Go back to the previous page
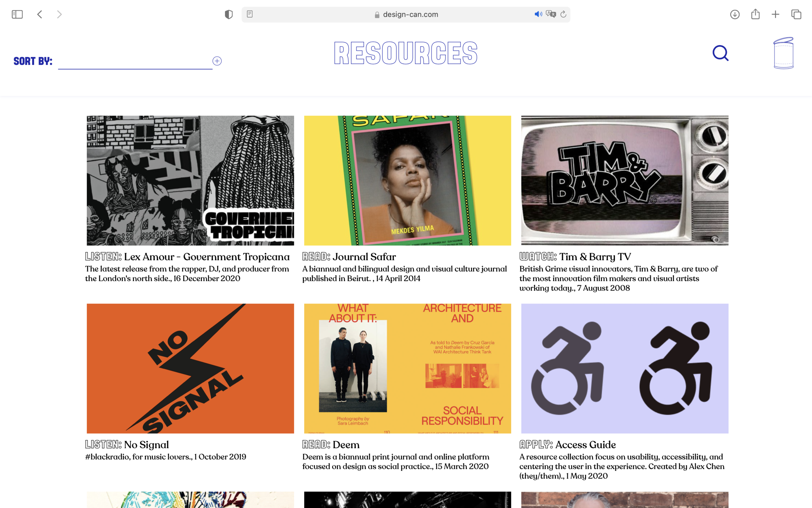 tap(40, 14)
